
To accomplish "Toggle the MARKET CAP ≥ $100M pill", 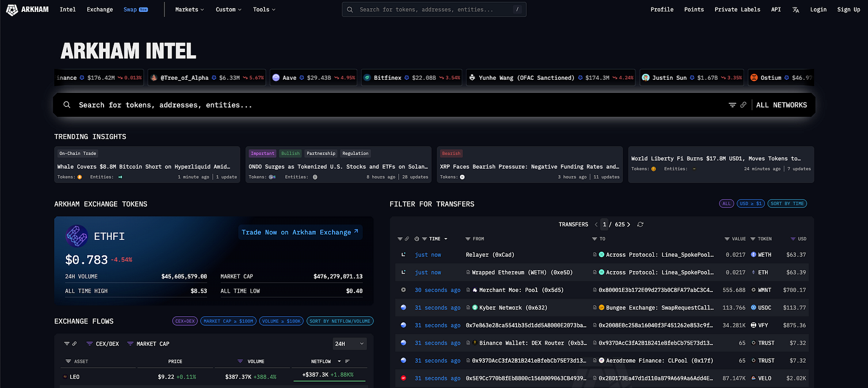I will coord(228,321).
